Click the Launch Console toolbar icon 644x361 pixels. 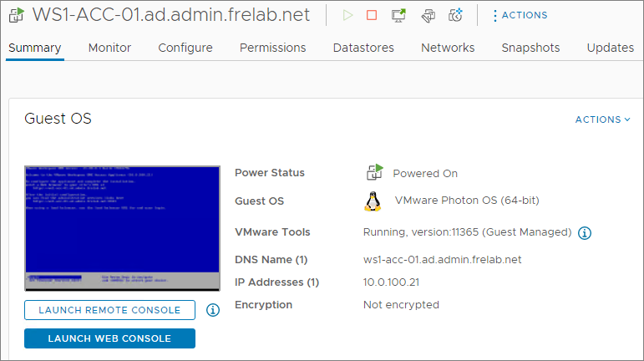[x=398, y=15]
